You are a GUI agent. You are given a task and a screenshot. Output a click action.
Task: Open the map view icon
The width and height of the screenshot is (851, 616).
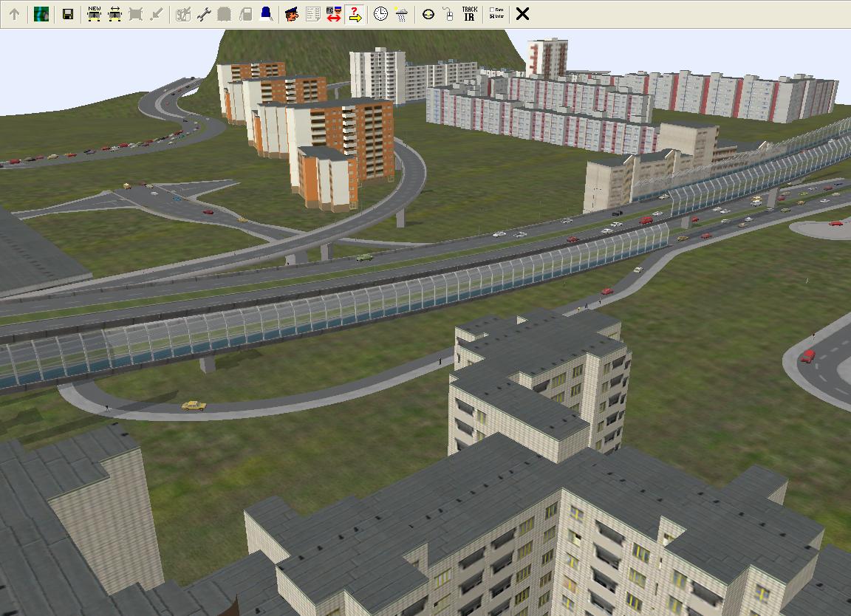point(41,14)
